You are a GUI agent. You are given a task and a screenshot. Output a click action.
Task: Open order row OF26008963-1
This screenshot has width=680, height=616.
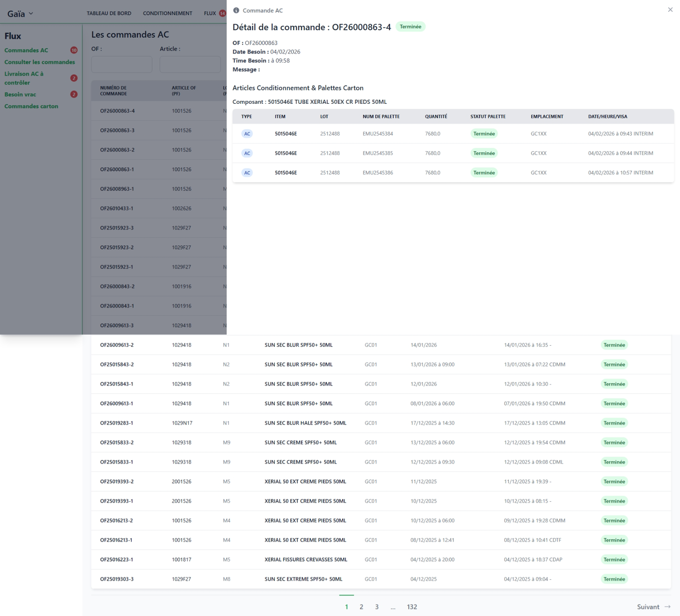(159, 189)
